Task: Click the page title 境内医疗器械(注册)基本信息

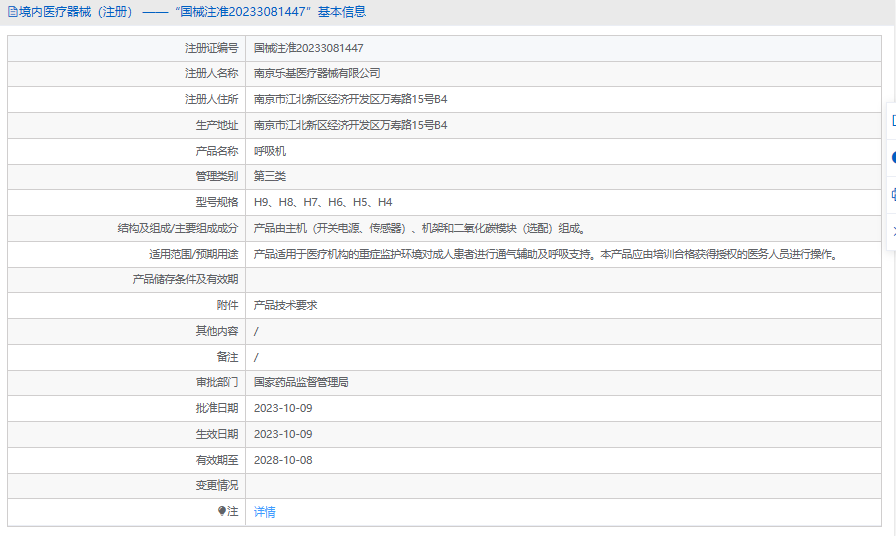Action: 193,12
